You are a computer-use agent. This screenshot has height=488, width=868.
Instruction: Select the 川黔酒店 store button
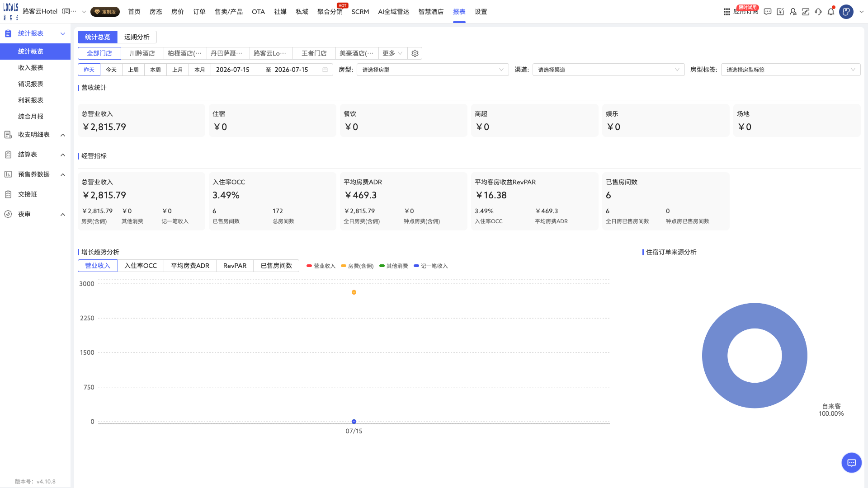point(142,53)
